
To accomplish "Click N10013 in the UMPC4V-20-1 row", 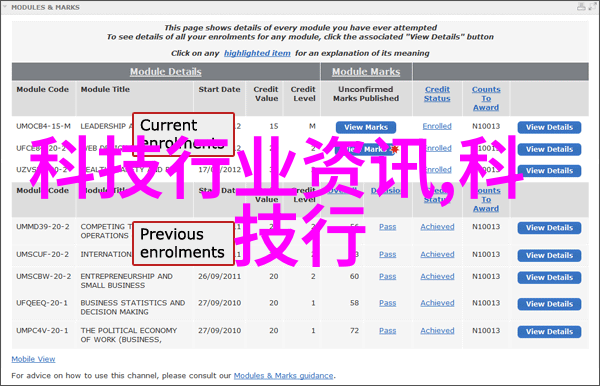I will pyautogui.click(x=486, y=331).
